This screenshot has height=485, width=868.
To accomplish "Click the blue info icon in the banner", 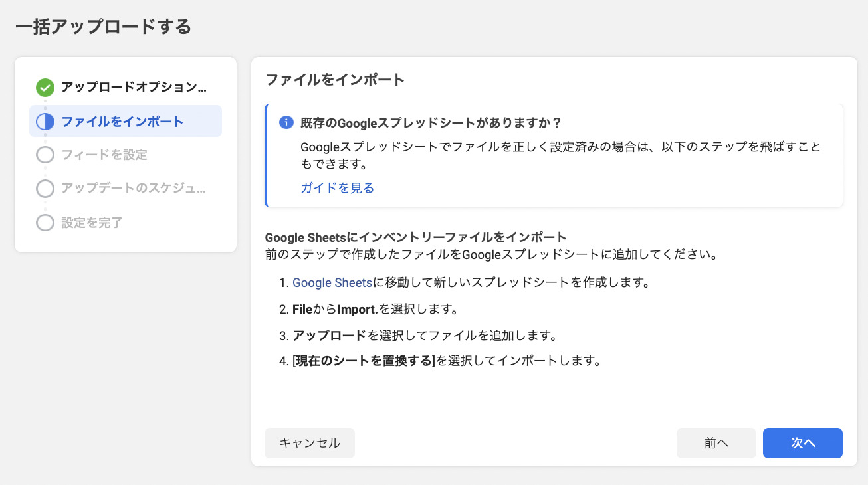I will 286,122.
